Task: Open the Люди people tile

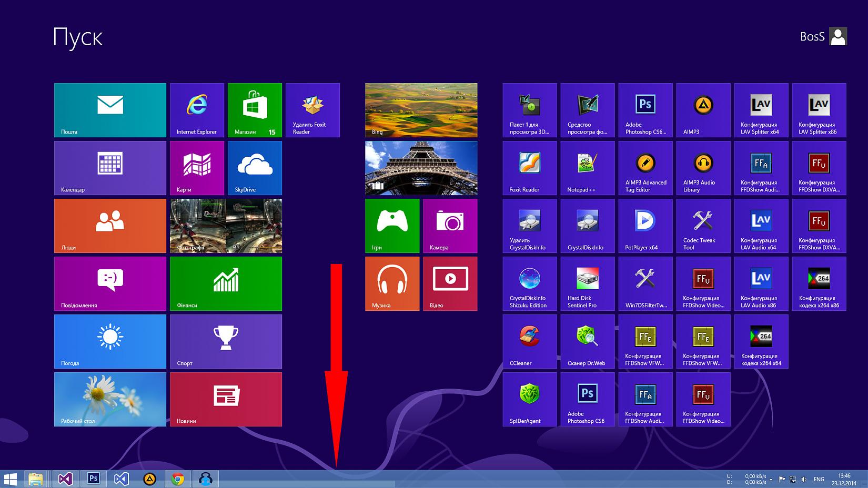Action: (x=110, y=226)
